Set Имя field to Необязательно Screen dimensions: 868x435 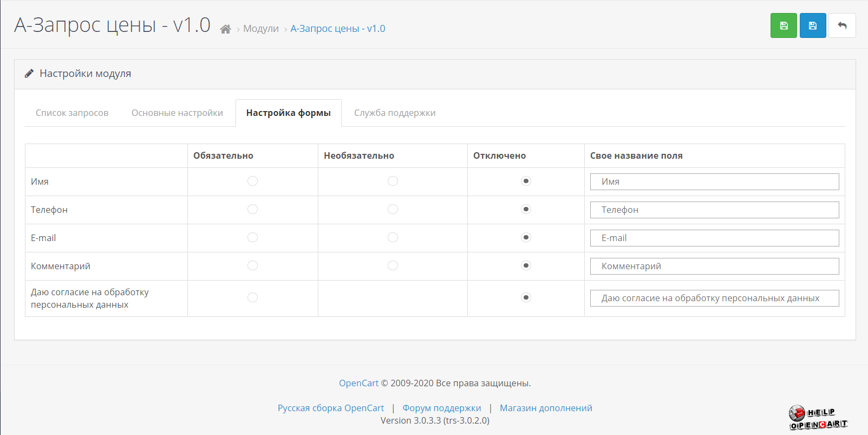(x=393, y=181)
